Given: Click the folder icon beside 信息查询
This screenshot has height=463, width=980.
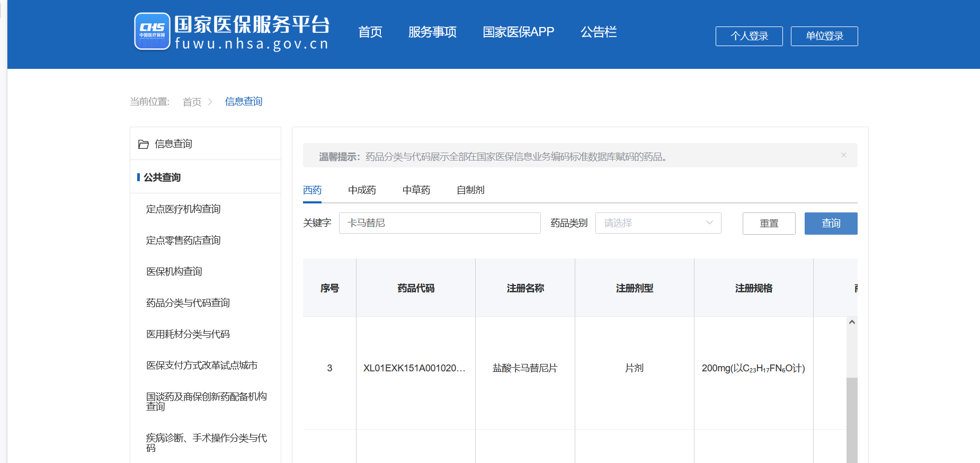Looking at the screenshot, I should tap(143, 144).
